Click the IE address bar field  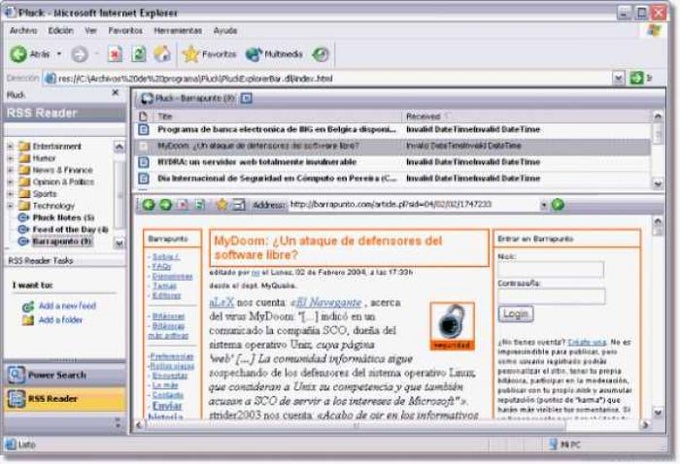327,78
